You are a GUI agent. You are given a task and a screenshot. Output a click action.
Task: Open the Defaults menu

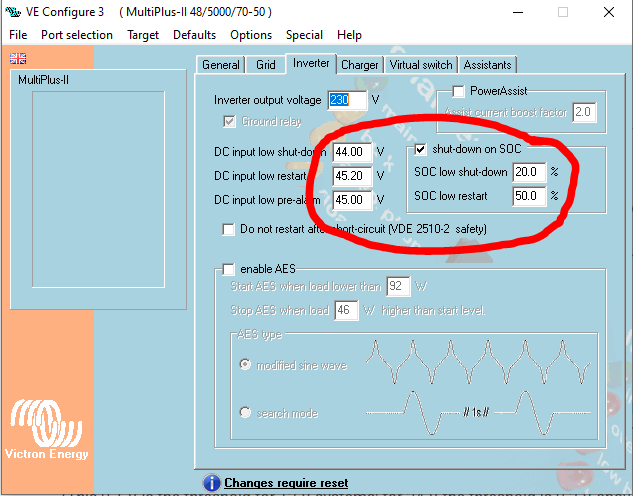pyautogui.click(x=194, y=34)
